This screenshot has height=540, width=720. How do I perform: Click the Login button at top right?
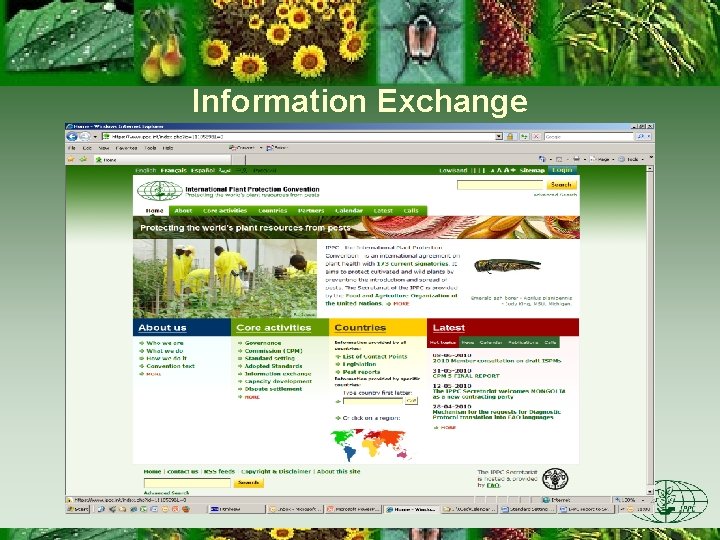point(562,170)
